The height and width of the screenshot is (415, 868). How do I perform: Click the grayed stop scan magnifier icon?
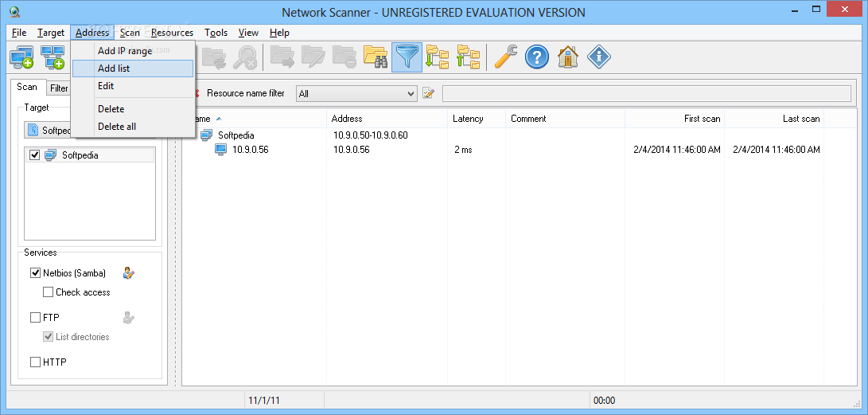coord(244,57)
